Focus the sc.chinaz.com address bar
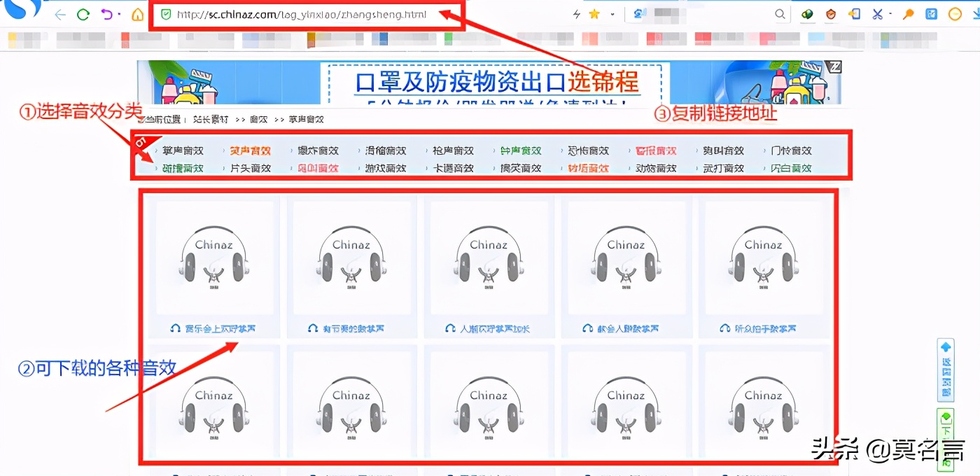Image resolution: width=980 pixels, height=476 pixels. tap(304, 14)
